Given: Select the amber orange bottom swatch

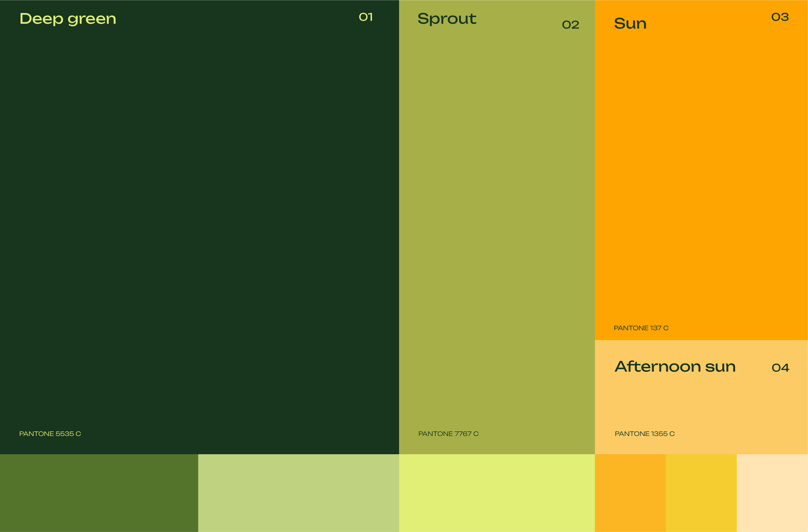Looking at the screenshot, I should [630, 493].
